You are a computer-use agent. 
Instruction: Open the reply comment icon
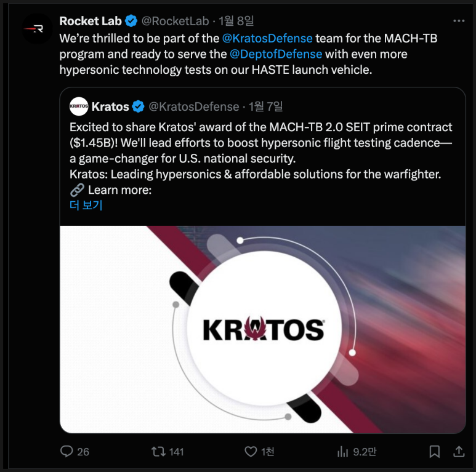67,451
